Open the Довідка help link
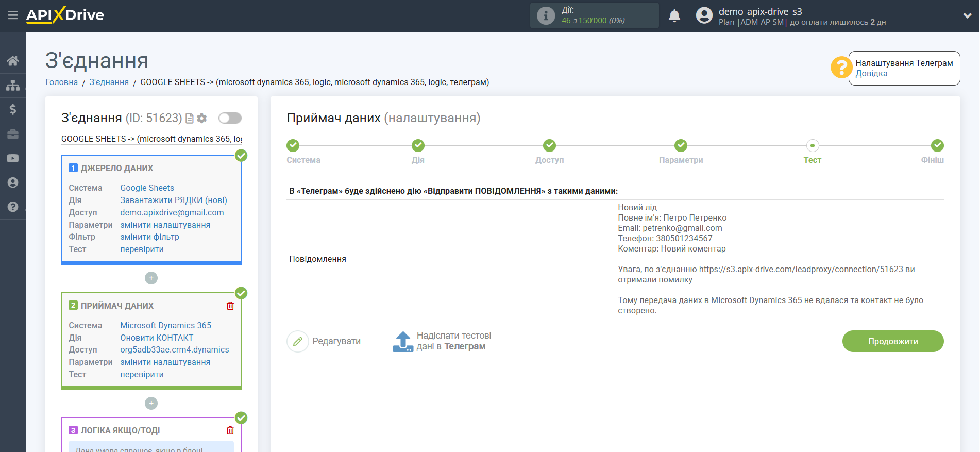The width and height of the screenshot is (980, 452). point(871,74)
